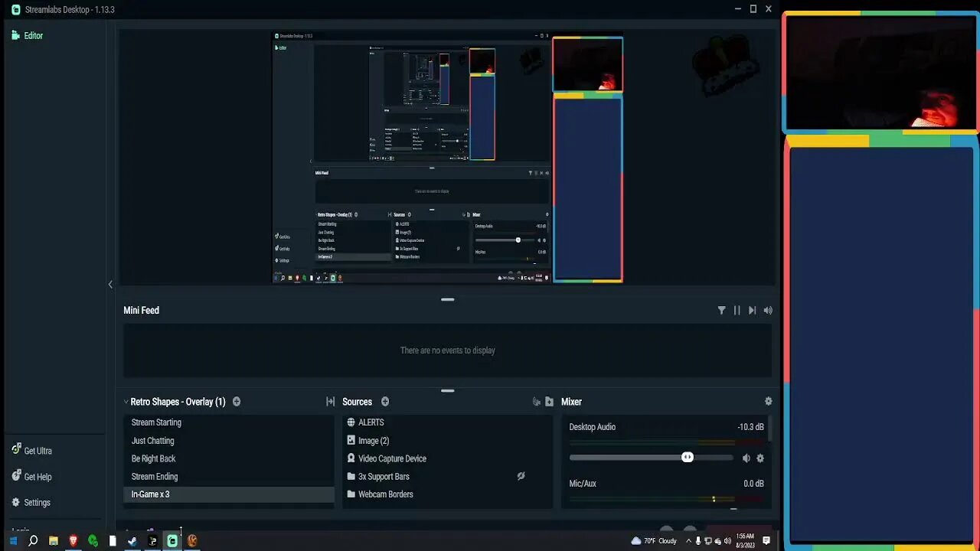Open Steam from taskbar
980x551 pixels.
tap(132, 541)
